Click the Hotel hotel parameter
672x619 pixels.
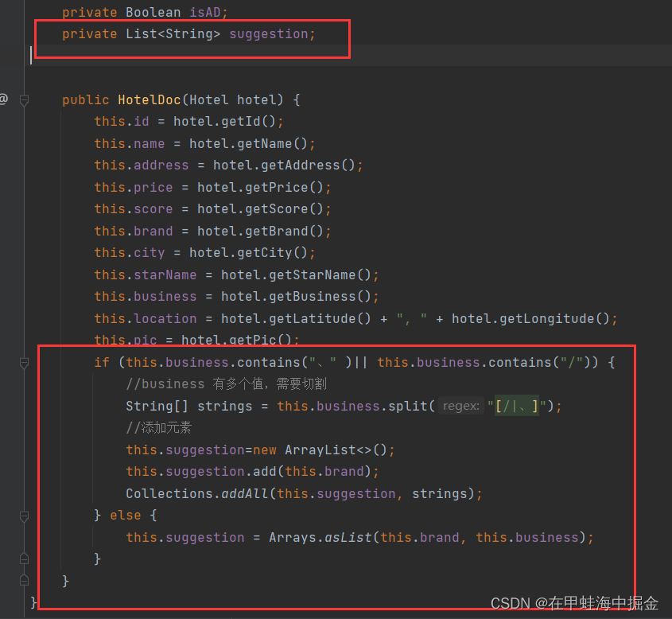[233, 100]
